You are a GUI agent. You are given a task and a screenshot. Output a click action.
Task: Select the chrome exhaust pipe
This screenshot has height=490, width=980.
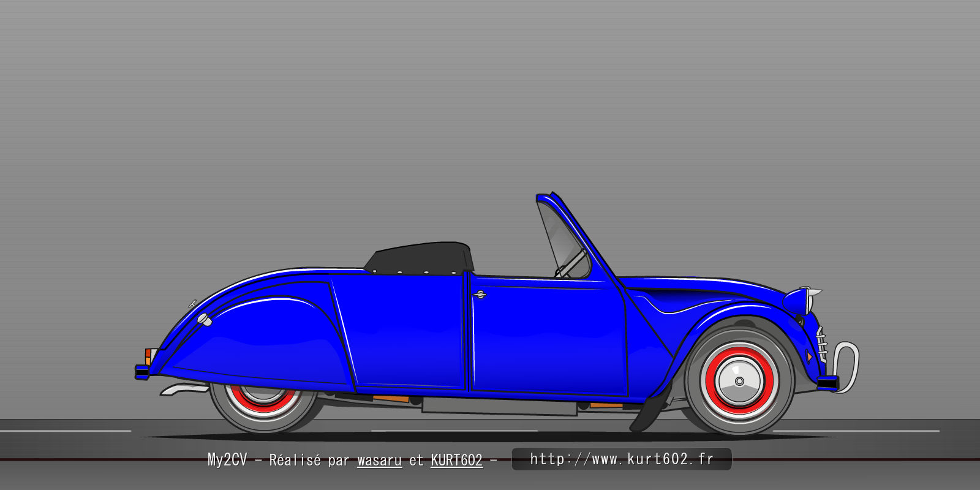[x=181, y=389]
